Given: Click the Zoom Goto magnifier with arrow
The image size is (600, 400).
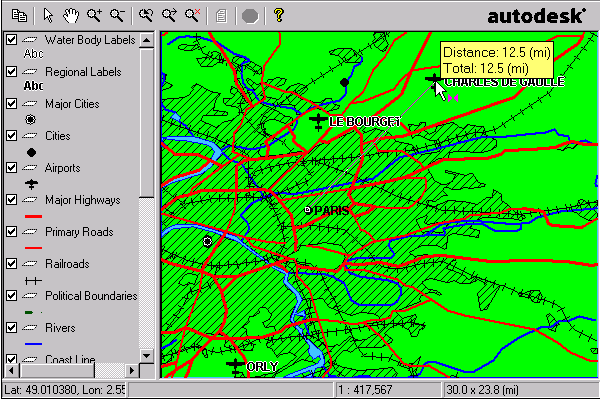Looking at the screenshot, I should (169, 15).
